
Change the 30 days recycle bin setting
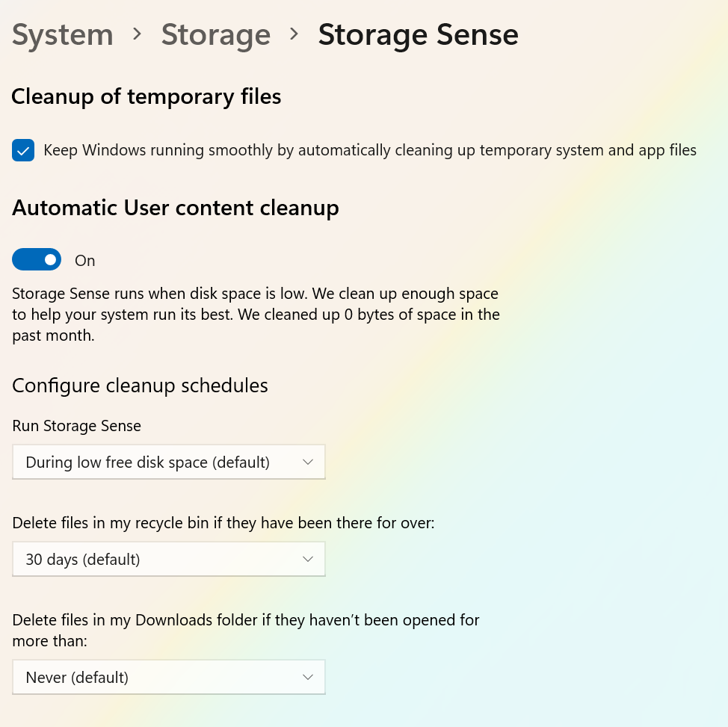[168, 559]
